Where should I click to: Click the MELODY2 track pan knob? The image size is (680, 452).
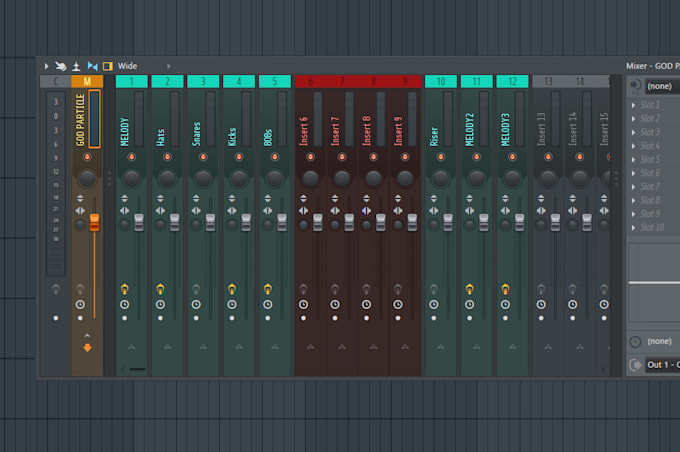pyautogui.click(x=477, y=177)
